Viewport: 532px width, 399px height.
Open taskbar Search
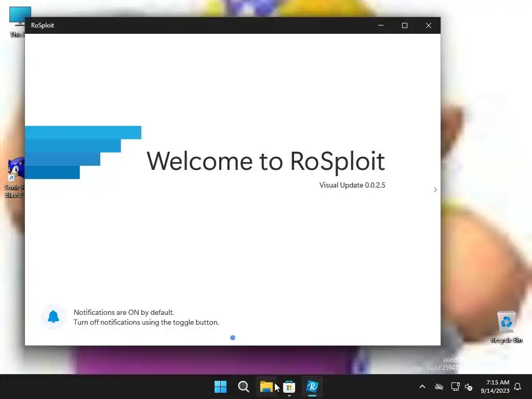244,387
